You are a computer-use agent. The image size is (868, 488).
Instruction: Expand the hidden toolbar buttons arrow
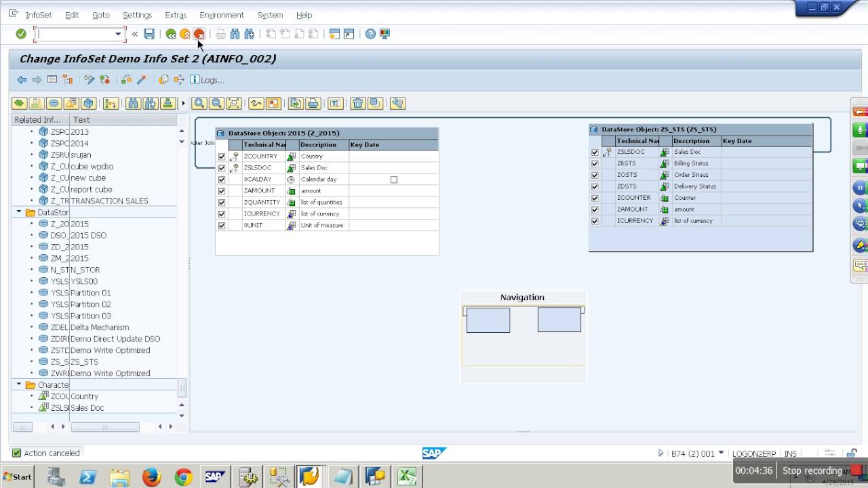(183, 103)
